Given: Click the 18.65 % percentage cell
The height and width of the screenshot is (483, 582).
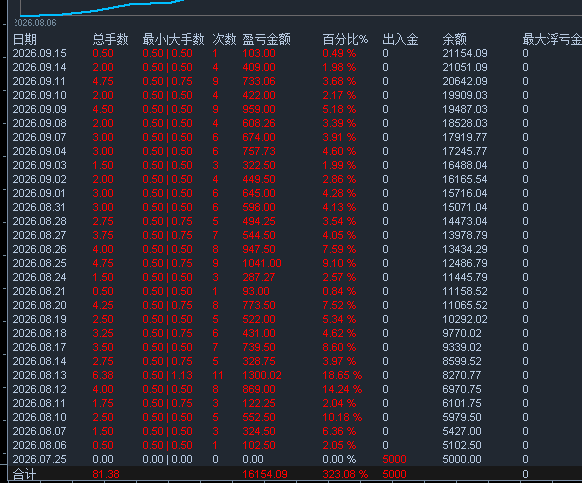Looking at the screenshot, I should 342,375.
